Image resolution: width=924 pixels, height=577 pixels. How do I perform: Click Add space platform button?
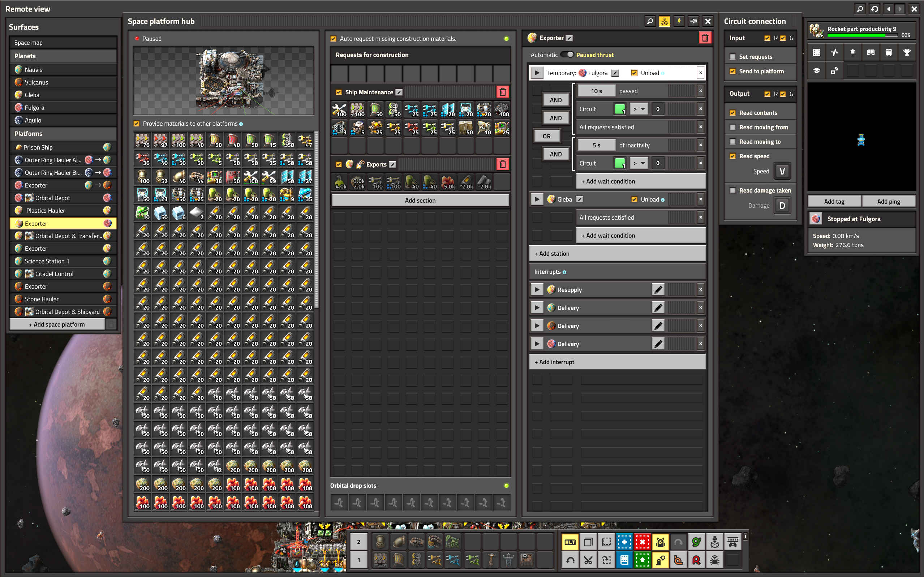(57, 324)
